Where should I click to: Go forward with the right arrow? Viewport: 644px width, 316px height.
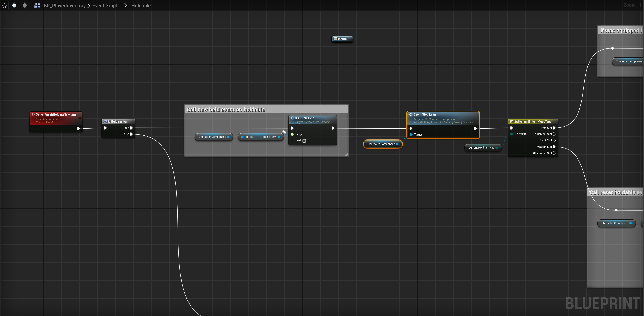click(24, 5)
